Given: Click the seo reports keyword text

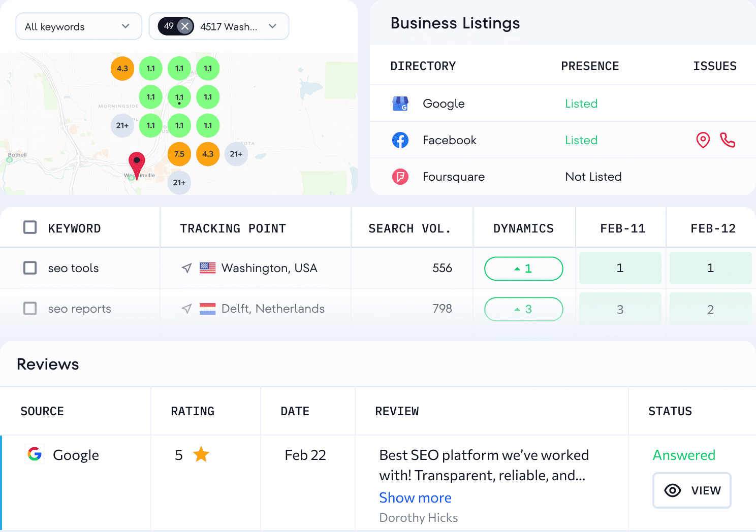Looking at the screenshot, I should pyautogui.click(x=79, y=309).
